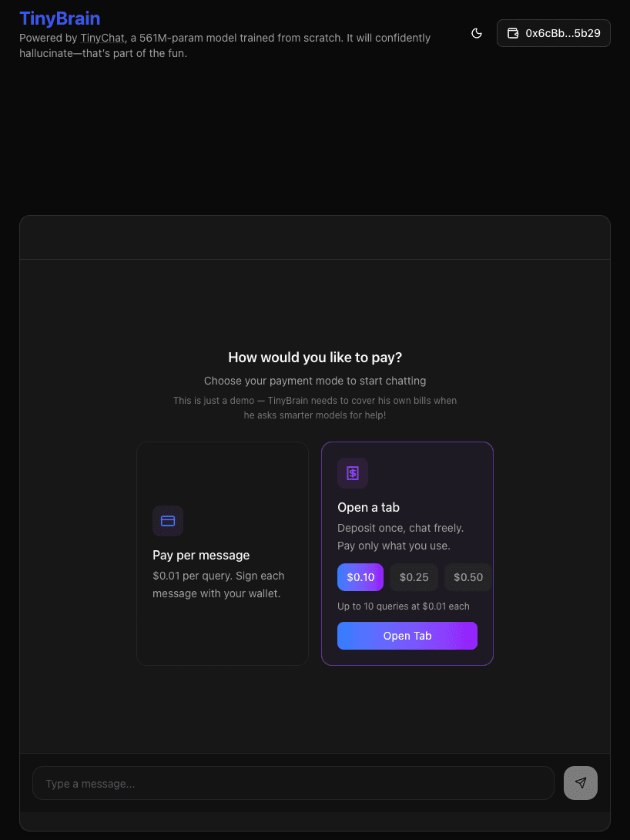This screenshot has height=840, width=630.
Task: Click the 0x6cBb...5b29 wallet address button
Action: (553, 33)
